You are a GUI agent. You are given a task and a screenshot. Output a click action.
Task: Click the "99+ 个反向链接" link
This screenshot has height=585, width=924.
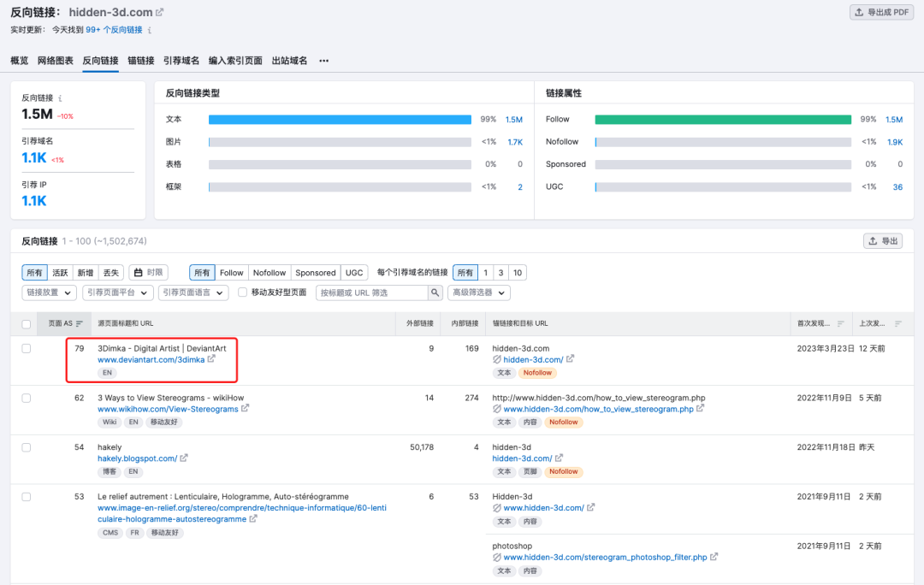point(115,30)
